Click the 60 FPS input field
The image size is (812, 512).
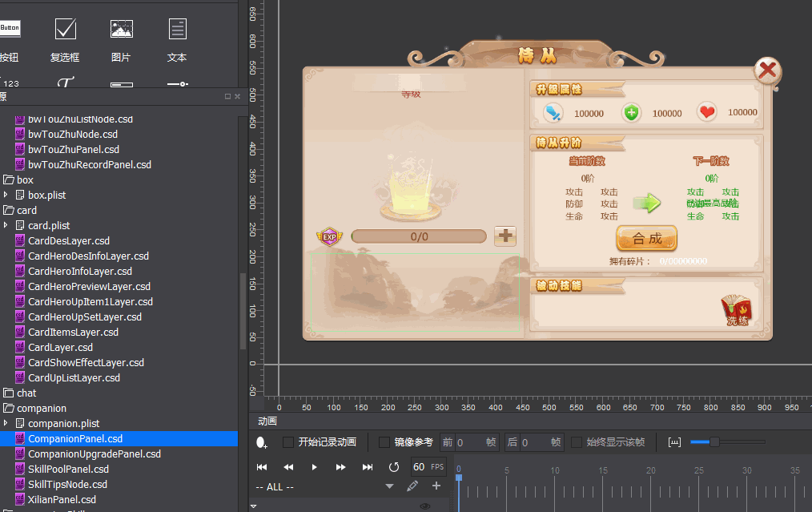(419, 466)
